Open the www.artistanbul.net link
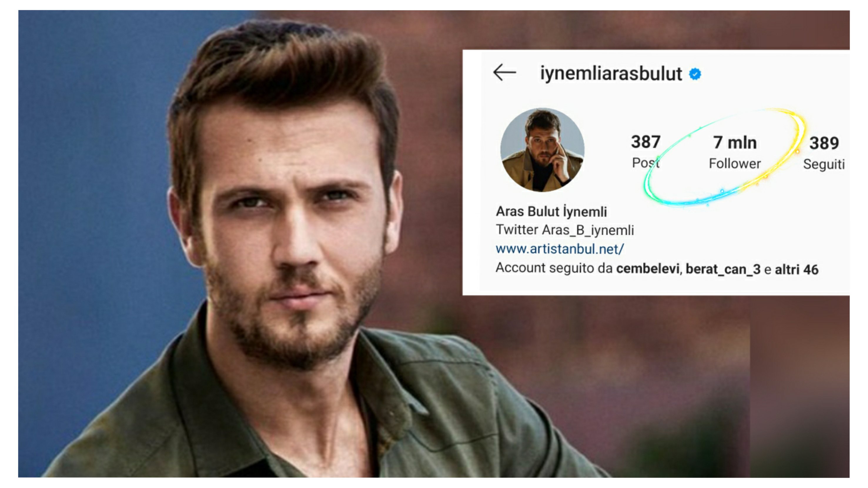Viewport: 868px width, 488px height. tap(560, 249)
